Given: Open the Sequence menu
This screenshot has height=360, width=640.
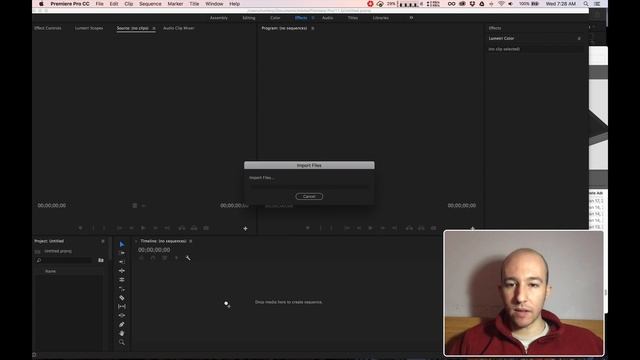Looking at the screenshot, I should coord(150,4).
